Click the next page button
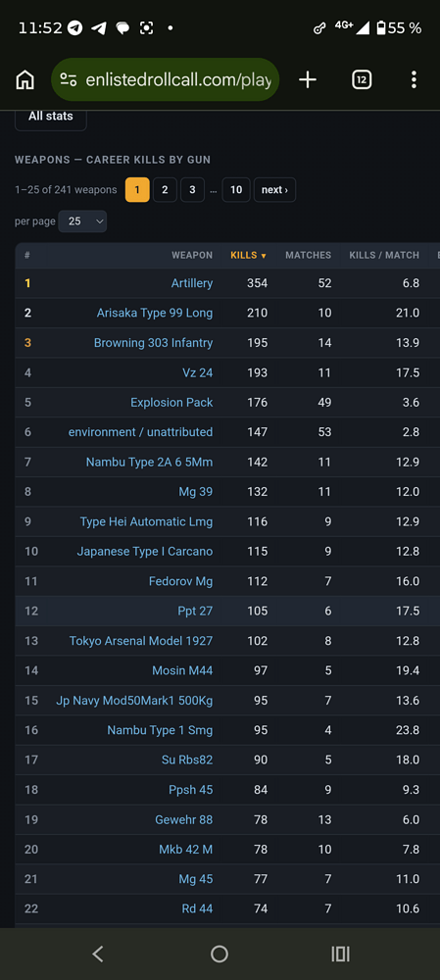This screenshot has height=980, width=440. tap(275, 190)
